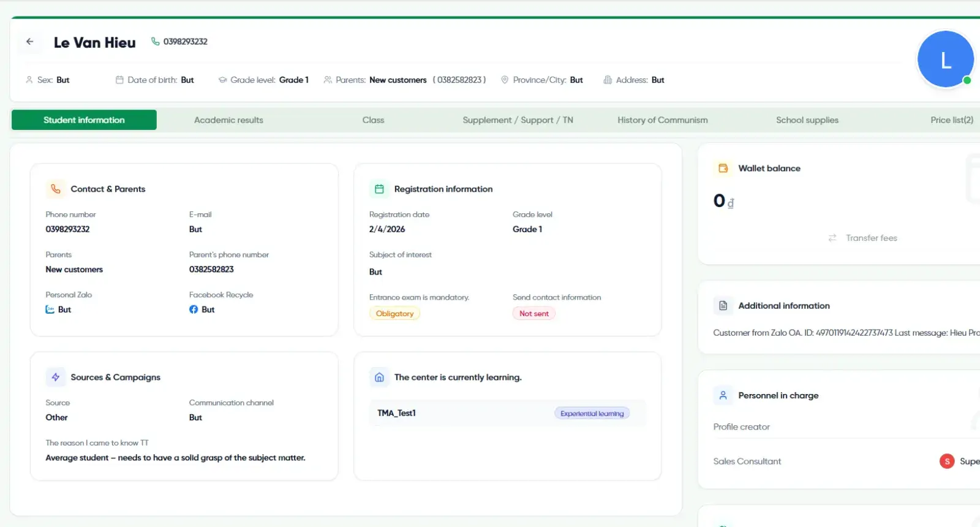This screenshot has height=527, width=980.
Task: Go to the School supplies tab
Action: coord(807,120)
